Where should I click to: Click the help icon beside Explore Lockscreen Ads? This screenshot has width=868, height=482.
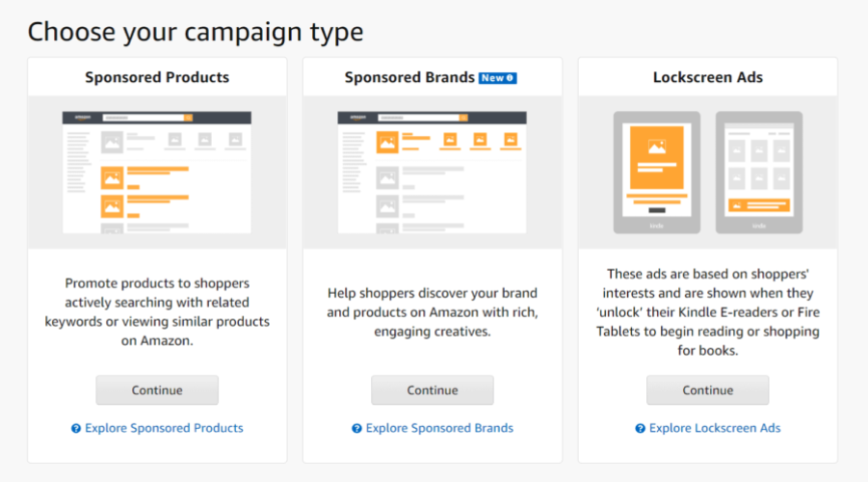click(641, 428)
